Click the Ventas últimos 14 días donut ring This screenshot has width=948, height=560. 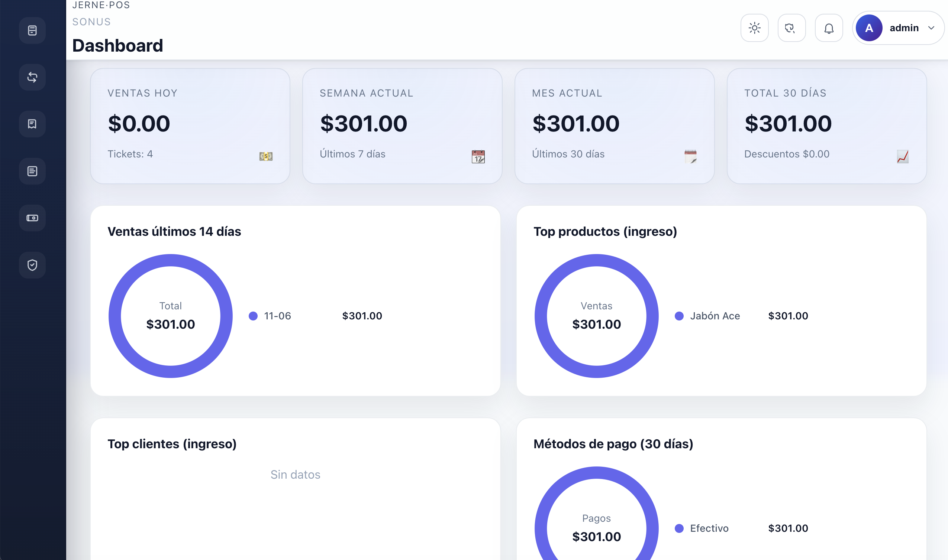point(171,260)
